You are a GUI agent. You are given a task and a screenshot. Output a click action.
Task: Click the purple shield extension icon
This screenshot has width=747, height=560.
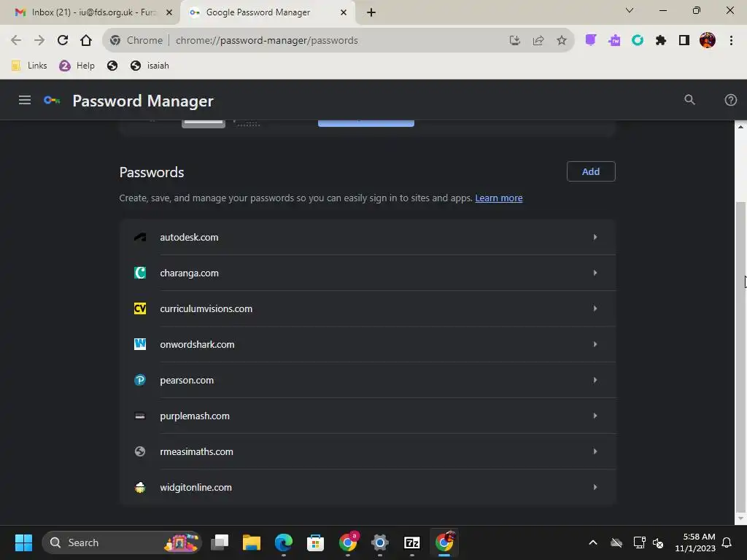coord(591,41)
